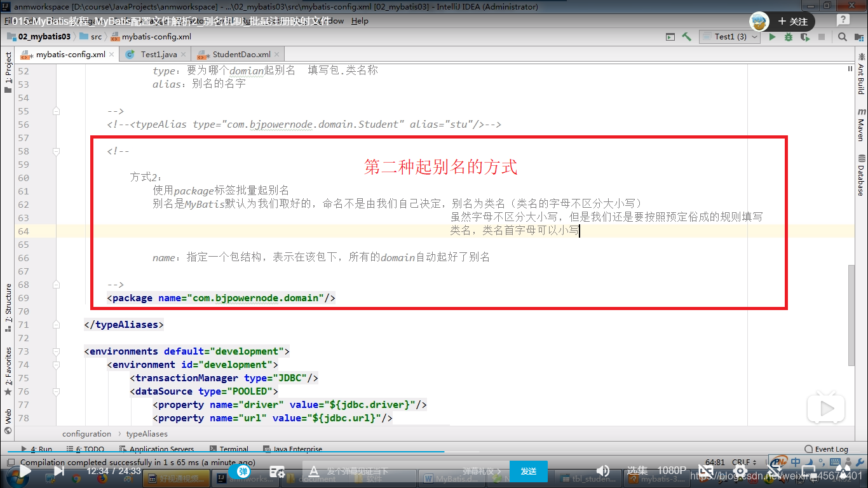
Task: Open the Help menu
Action: tap(360, 21)
